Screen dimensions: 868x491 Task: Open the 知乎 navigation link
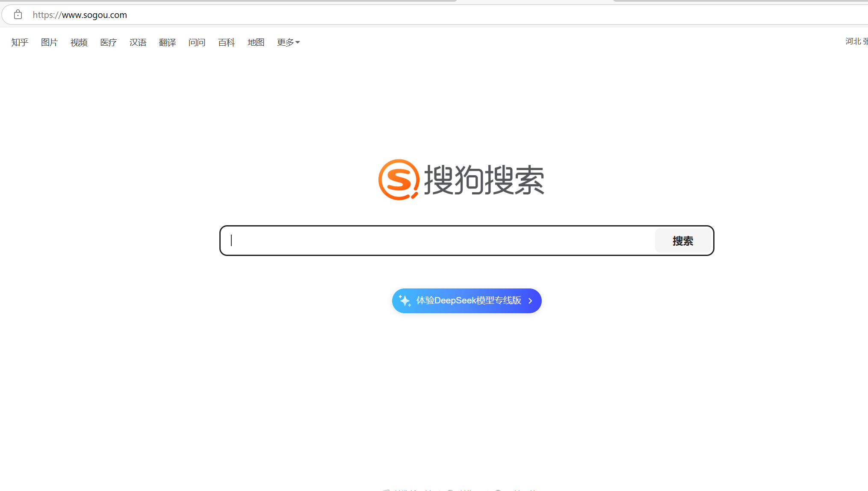point(20,42)
